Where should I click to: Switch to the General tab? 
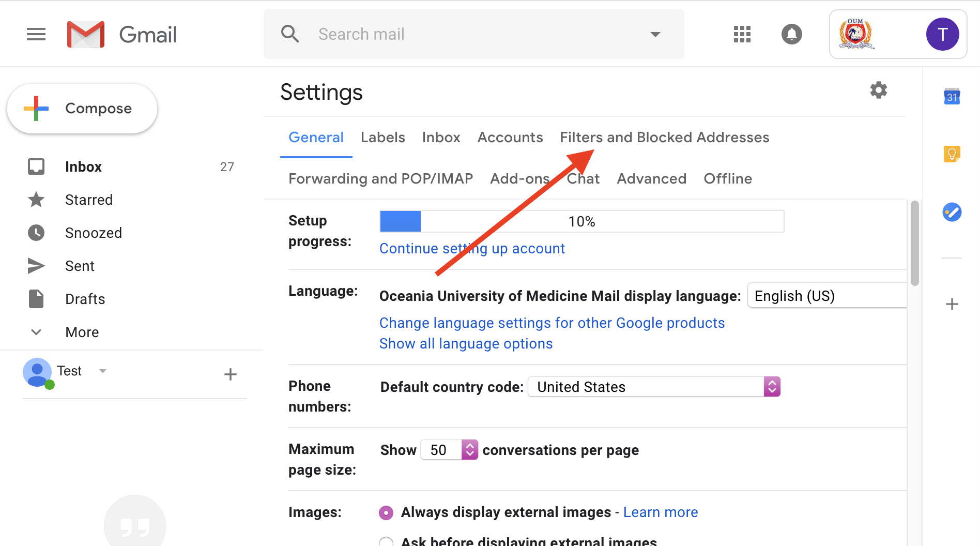pyautogui.click(x=316, y=137)
